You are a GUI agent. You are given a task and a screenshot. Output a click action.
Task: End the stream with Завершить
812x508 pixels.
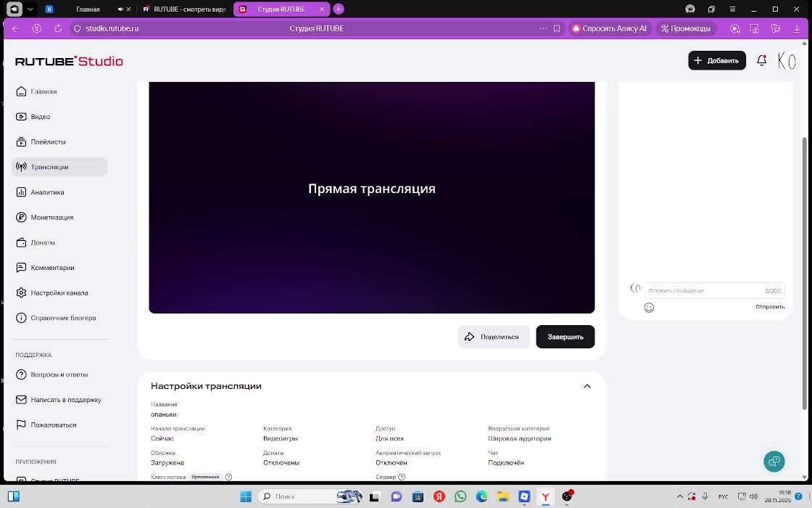coord(565,337)
